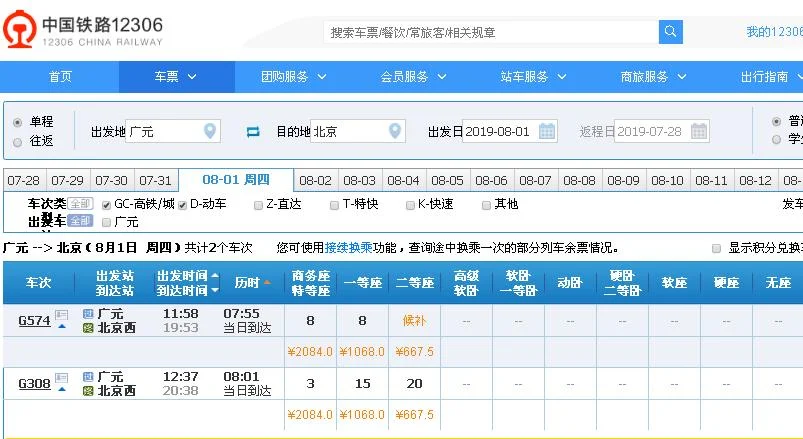Screen dimensions: 803x439
Task: Go to 首页 home page
Action: 60,77
